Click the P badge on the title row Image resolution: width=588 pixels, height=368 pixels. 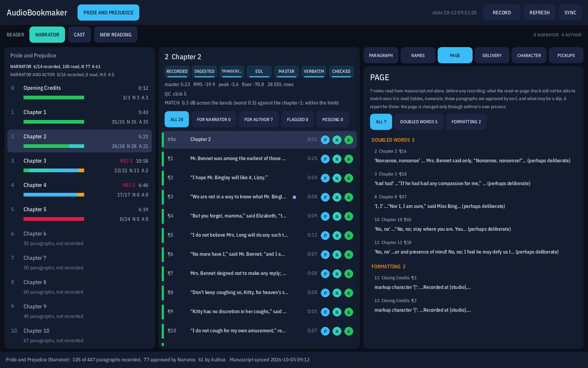(x=325, y=139)
